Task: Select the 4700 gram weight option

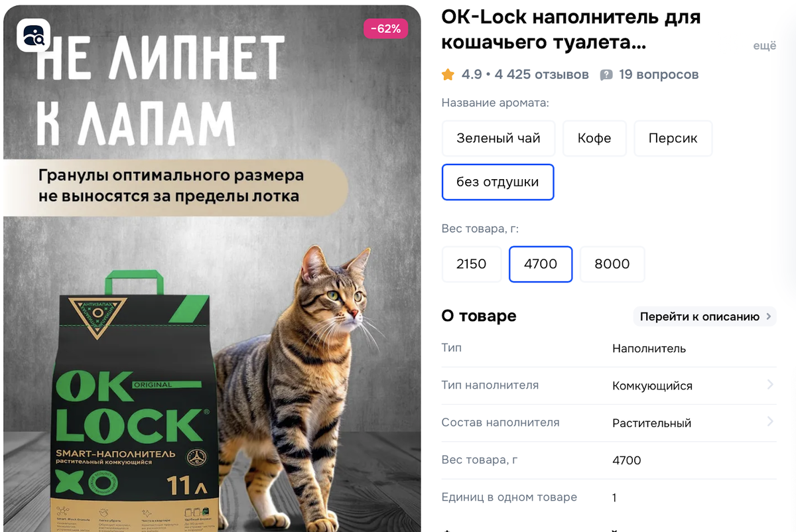Action: [541, 264]
